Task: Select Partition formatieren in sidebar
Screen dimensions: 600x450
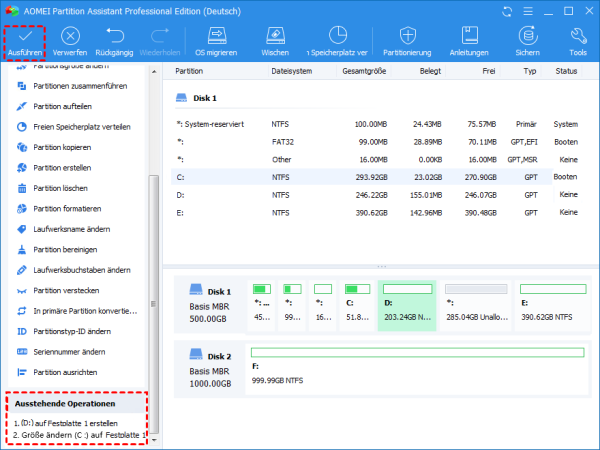Action: click(59, 209)
